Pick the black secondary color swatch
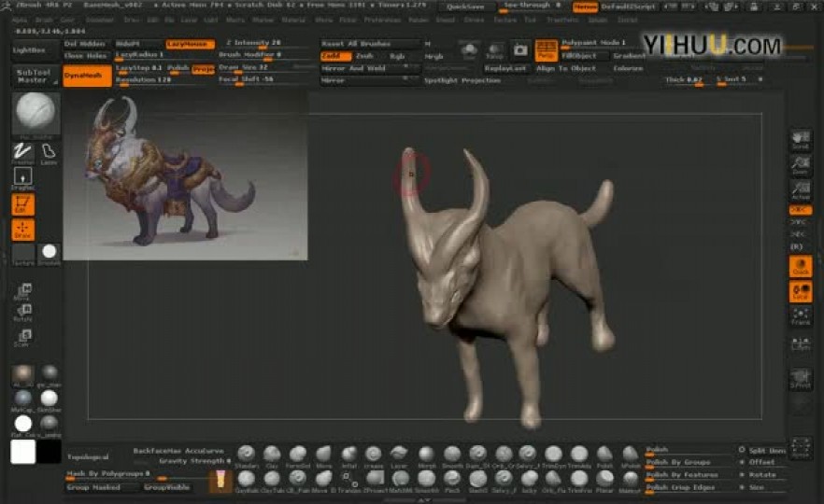 pos(49,452)
